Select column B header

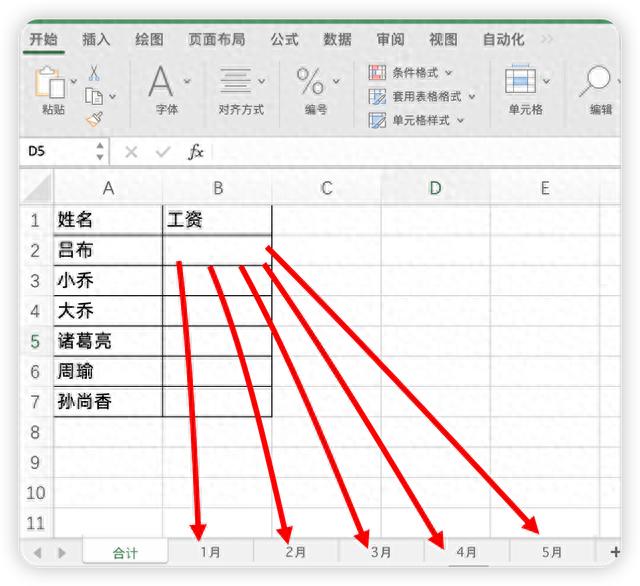click(218, 188)
